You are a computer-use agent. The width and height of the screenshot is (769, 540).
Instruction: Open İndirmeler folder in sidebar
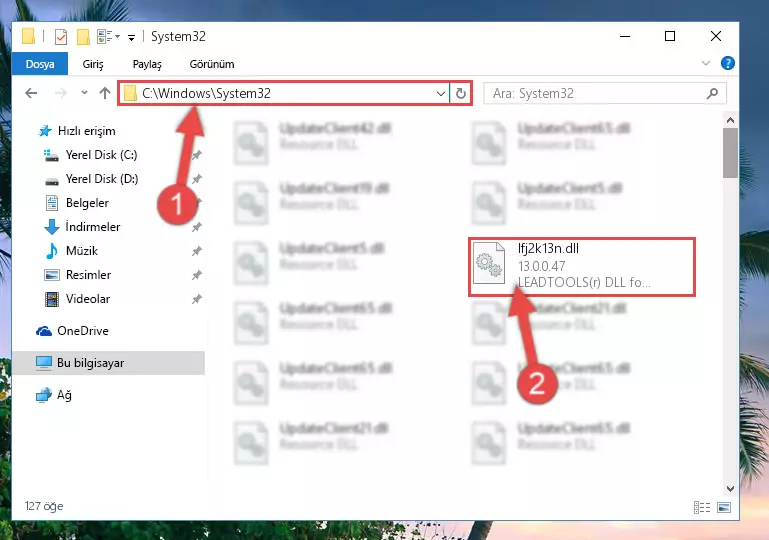click(x=93, y=227)
